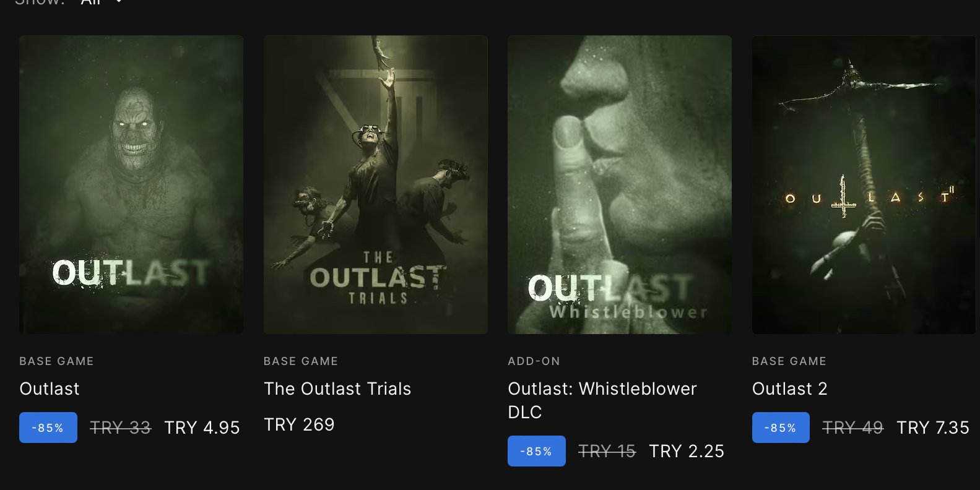Click the ADD-ON label above Whistleblower
The width and height of the screenshot is (980, 490).
click(534, 361)
